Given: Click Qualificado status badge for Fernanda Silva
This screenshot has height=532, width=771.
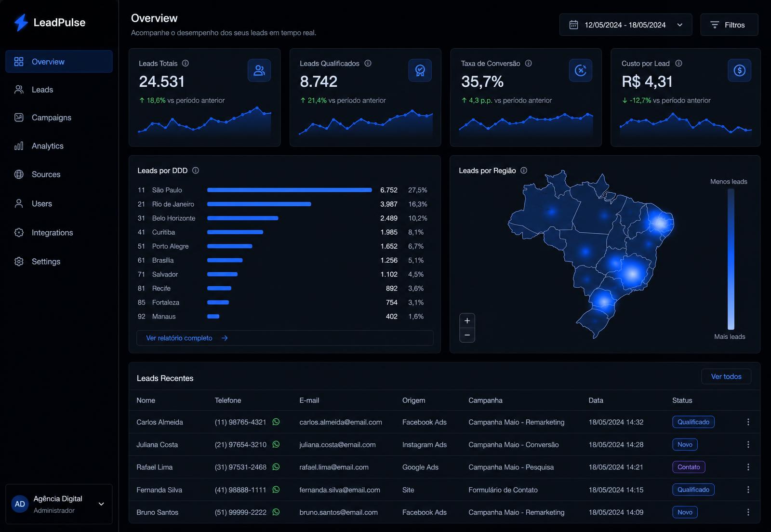Looking at the screenshot, I should pyautogui.click(x=693, y=490).
